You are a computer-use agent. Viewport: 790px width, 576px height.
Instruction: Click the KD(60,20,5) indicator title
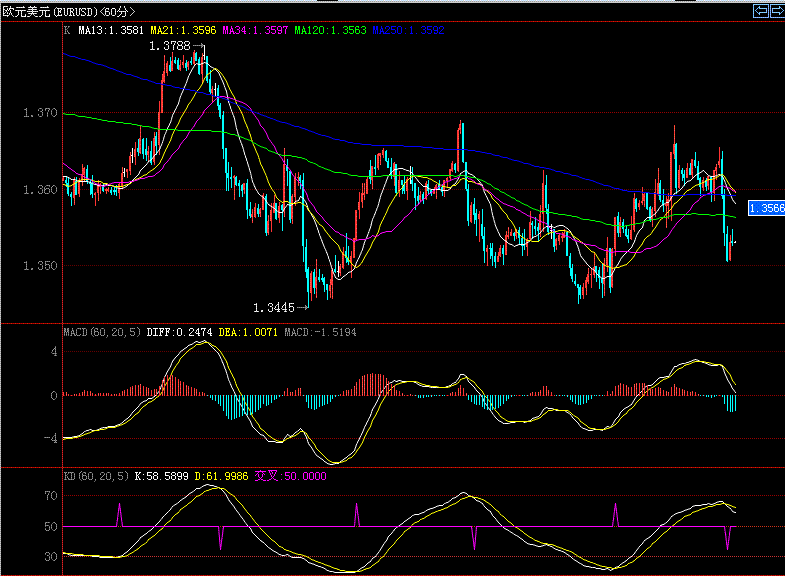pos(96,476)
